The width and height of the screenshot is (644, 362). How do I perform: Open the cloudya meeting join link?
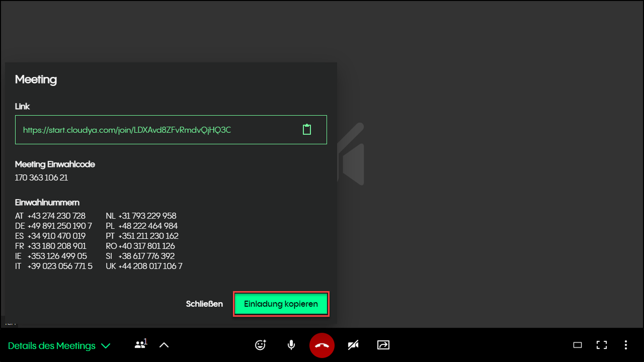coord(127,130)
